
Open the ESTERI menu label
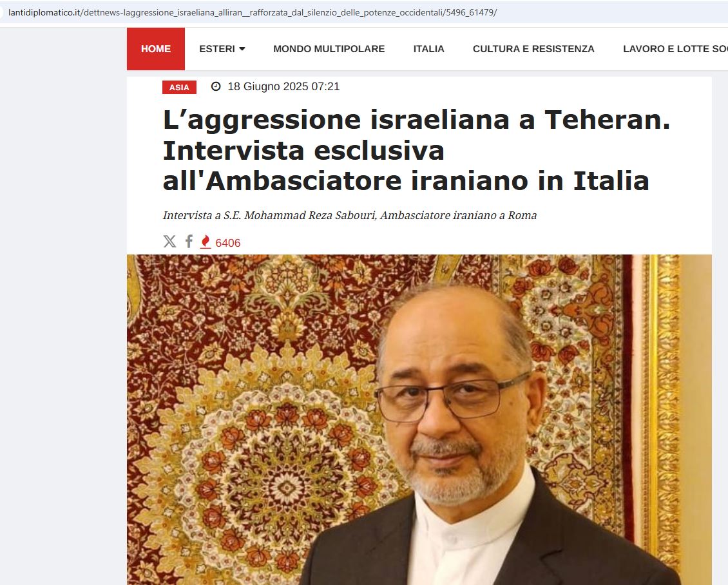pos(217,49)
